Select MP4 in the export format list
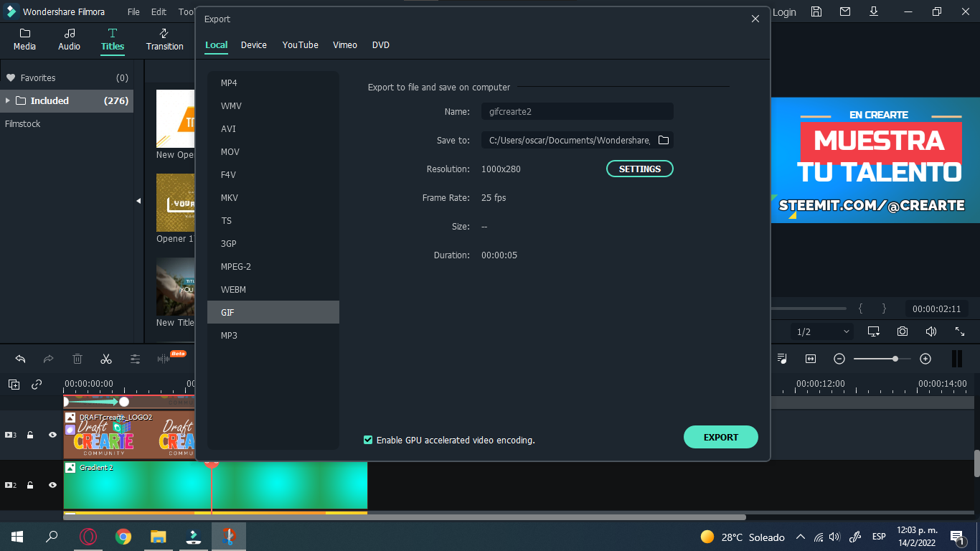Viewport: 980px width, 551px height. click(x=273, y=83)
